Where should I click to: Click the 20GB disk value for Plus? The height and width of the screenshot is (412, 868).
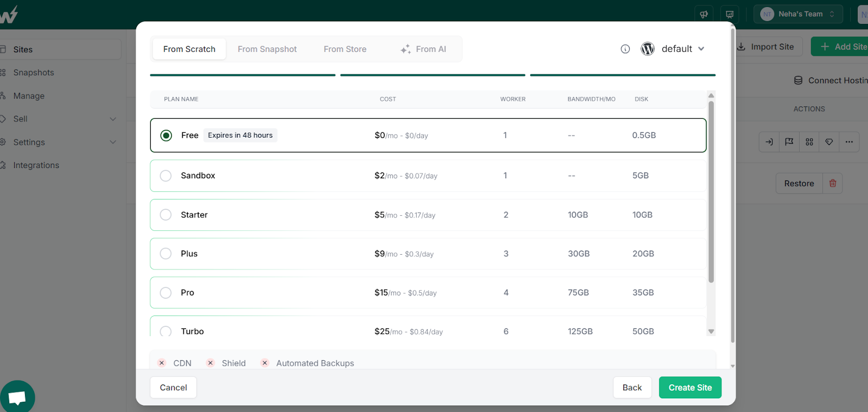pos(643,254)
